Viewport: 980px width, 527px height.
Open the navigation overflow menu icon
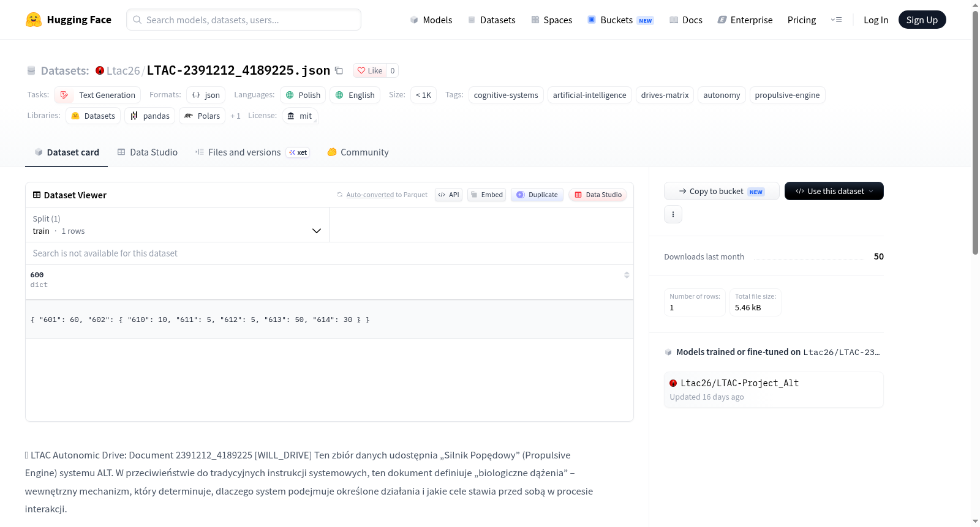836,20
